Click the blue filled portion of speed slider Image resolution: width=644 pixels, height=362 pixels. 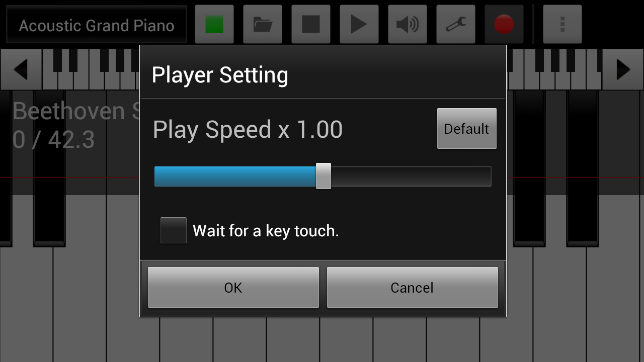tap(235, 176)
